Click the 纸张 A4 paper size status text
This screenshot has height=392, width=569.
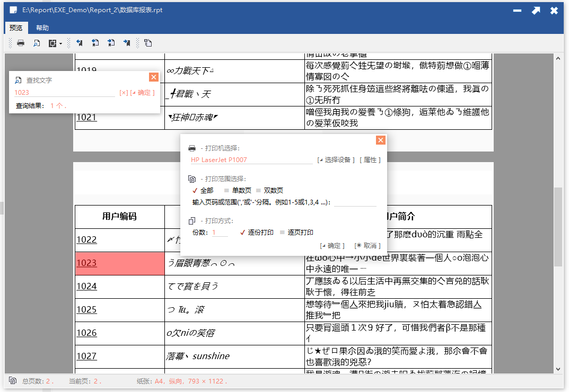pos(182,381)
